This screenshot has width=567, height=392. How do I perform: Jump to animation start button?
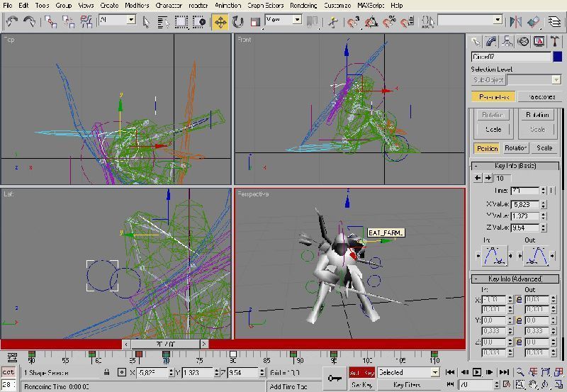[x=450, y=372]
